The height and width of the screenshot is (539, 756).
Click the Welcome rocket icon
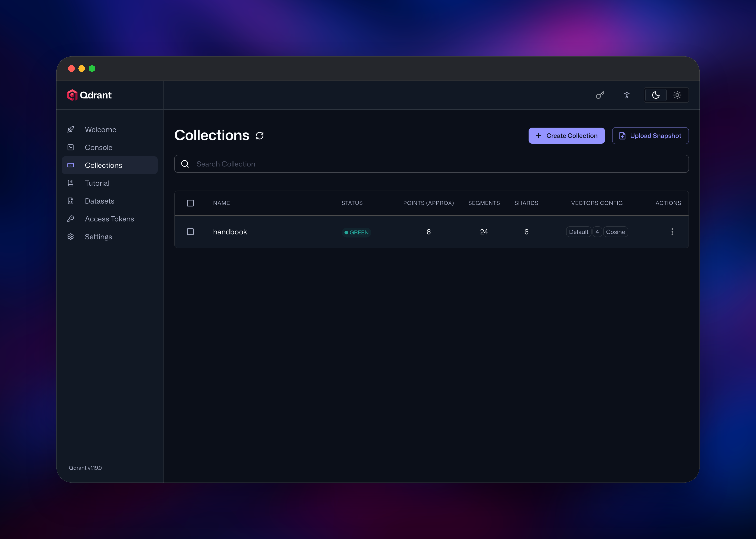tap(71, 129)
